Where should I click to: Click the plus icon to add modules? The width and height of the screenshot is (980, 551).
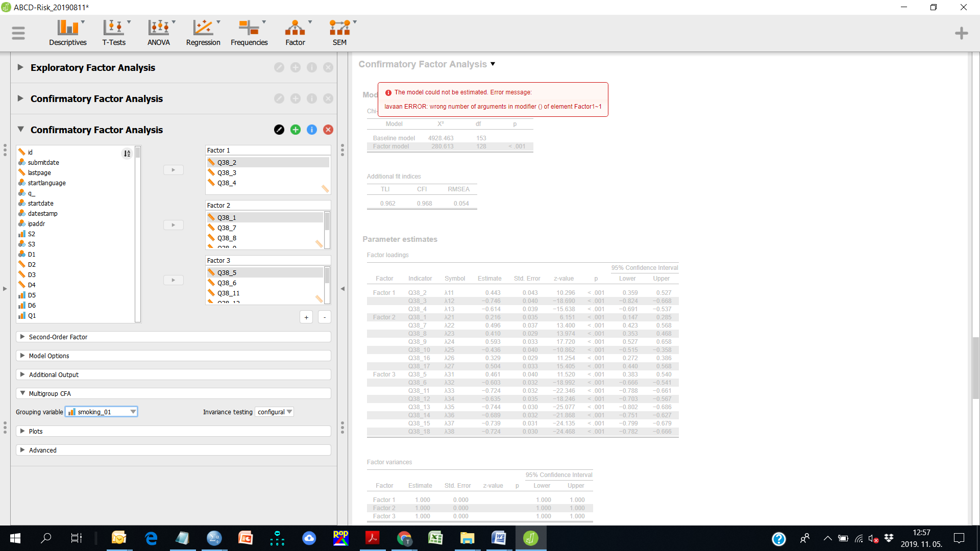pos(962,33)
